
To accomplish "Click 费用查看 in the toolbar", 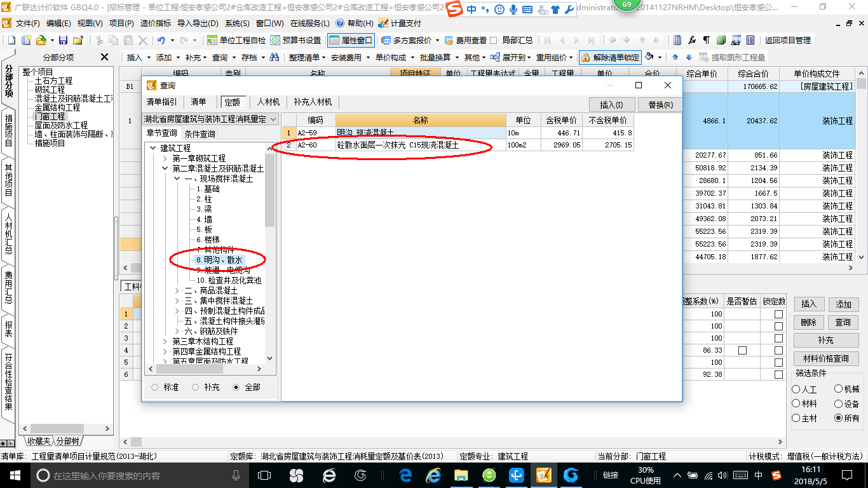I will pyautogui.click(x=465, y=40).
